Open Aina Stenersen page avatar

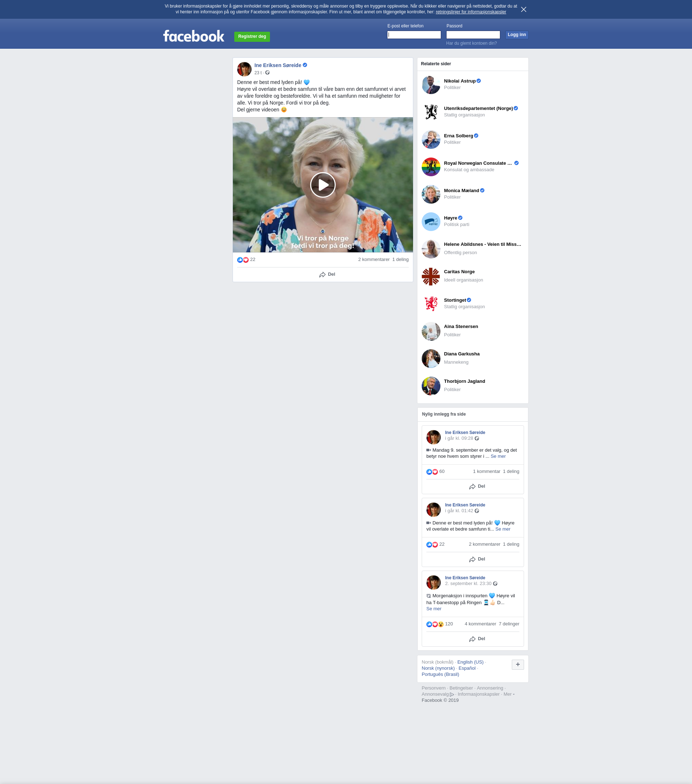pyautogui.click(x=431, y=331)
